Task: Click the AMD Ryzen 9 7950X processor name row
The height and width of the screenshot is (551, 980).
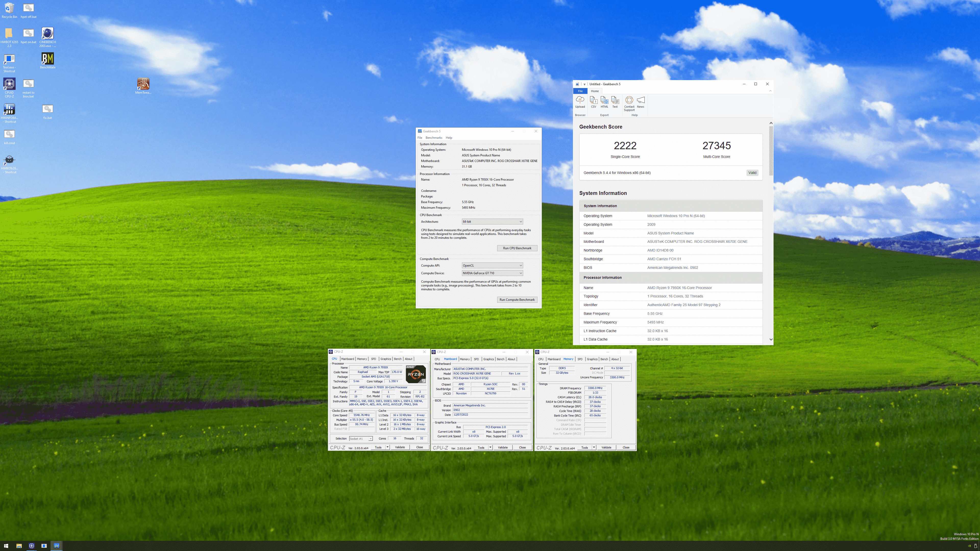Action: (x=671, y=288)
